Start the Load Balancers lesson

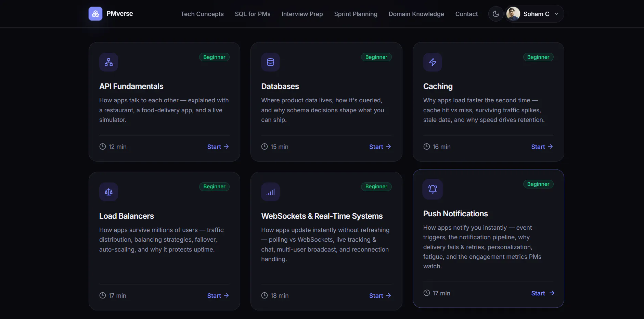point(218,295)
